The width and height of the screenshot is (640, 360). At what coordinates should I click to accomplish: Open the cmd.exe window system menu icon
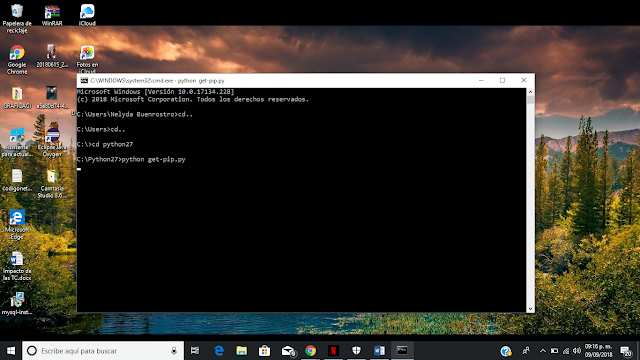pyautogui.click(x=84, y=80)
